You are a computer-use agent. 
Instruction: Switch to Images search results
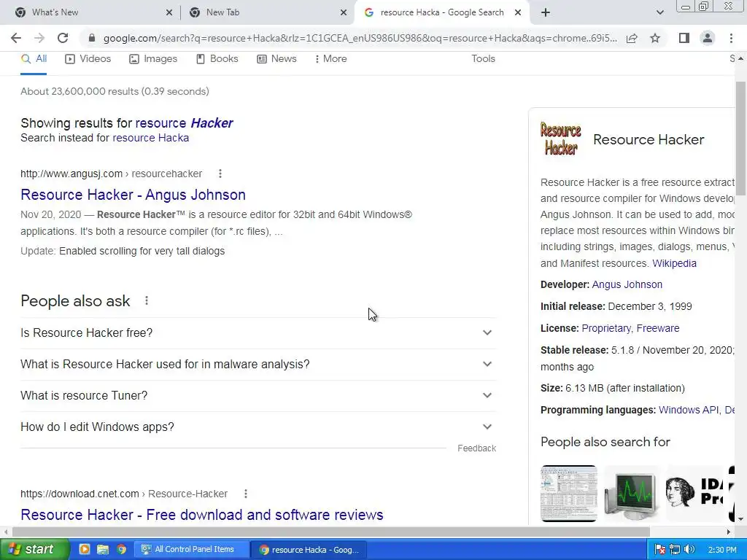pyautogui.click(x=153, y=59)
